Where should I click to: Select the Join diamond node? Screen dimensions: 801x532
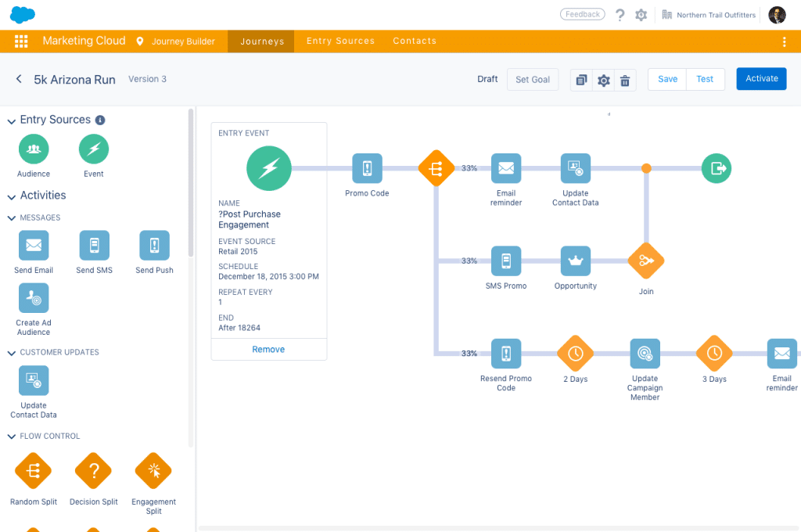click(x=645, y=261)
